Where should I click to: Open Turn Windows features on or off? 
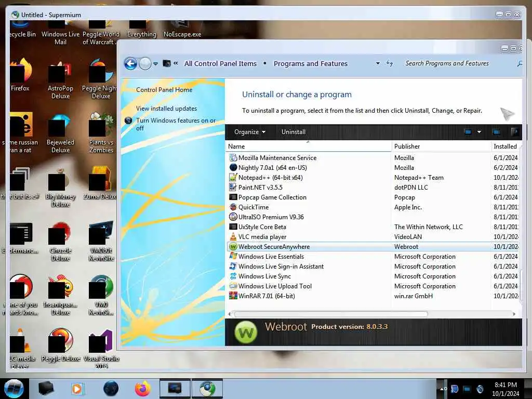[176, 124]
